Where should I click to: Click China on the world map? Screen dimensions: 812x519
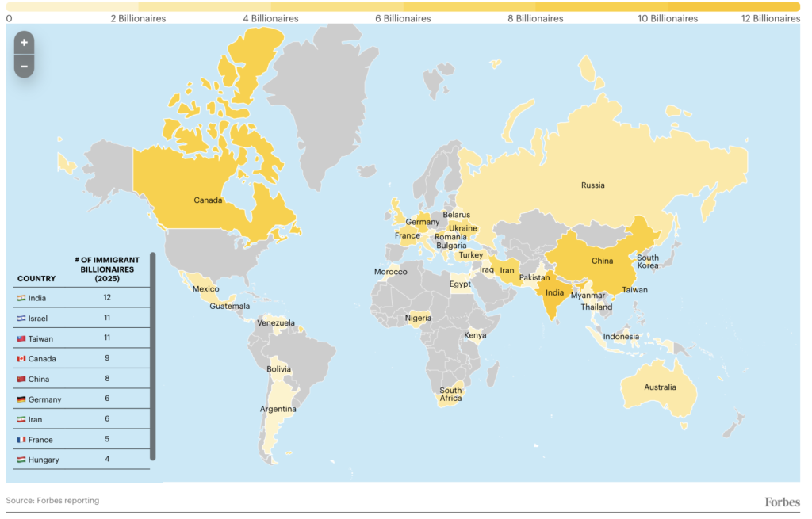coord(602,261)
